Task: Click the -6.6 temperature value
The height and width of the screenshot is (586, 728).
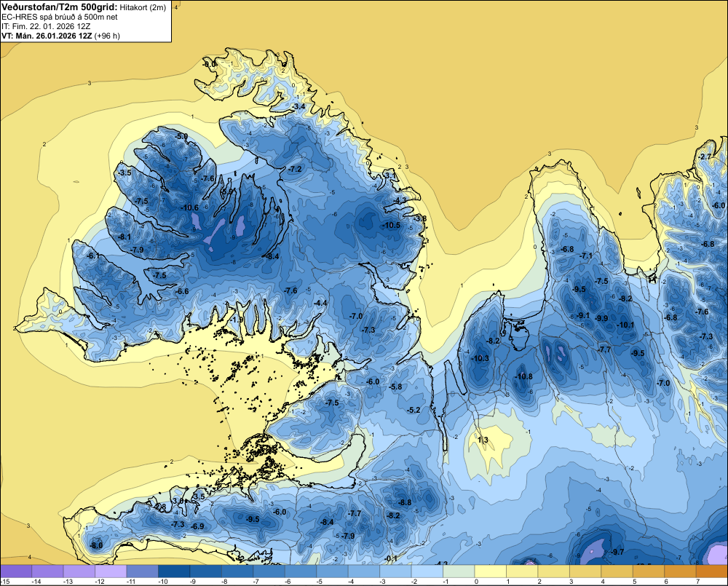Action: point(183,291)
